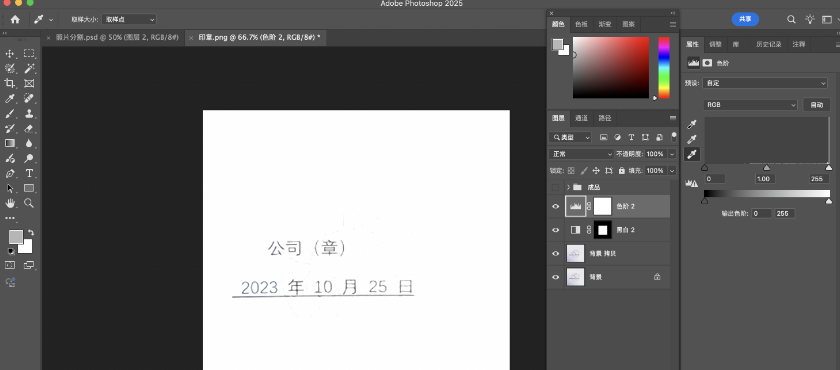
Task: Click the histogram recalculate warning icon
Action: (692, 183)
